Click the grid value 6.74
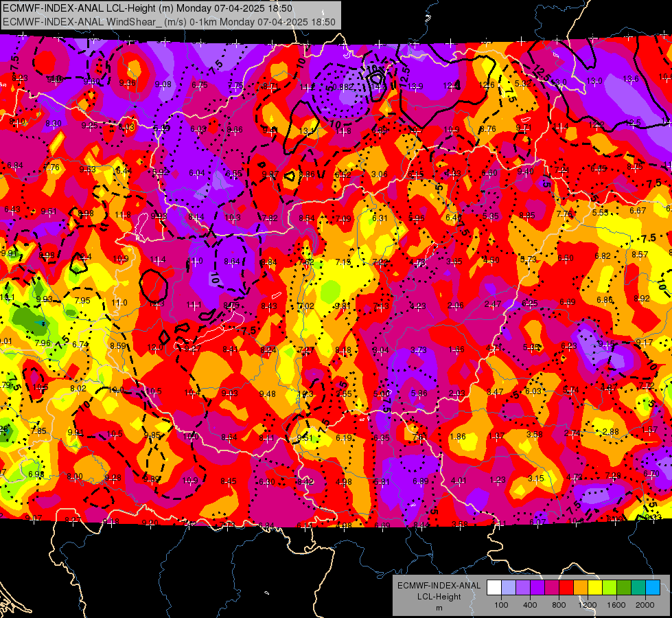The width and height of the screenshot is (672, 618). [80, 345]
